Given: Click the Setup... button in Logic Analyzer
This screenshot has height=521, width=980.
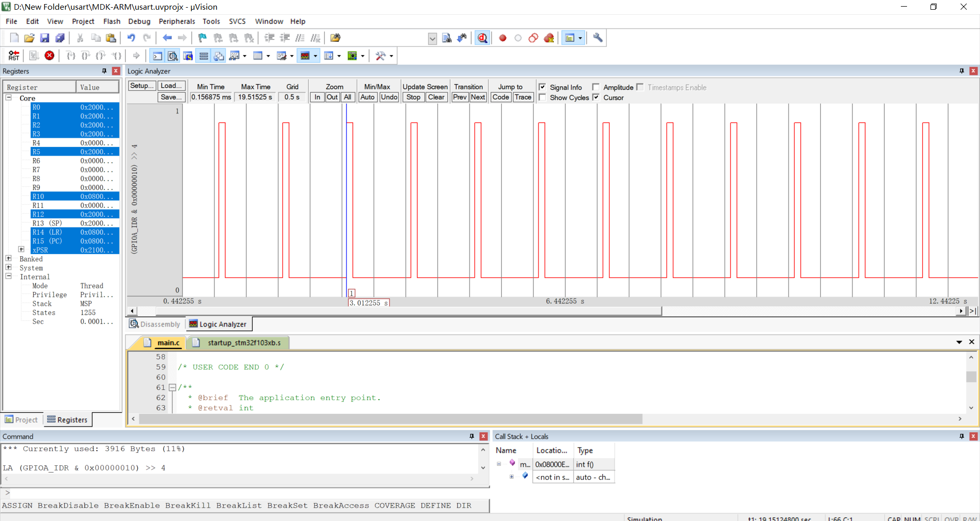Looking at the screenshot, I should pos(141,86).
